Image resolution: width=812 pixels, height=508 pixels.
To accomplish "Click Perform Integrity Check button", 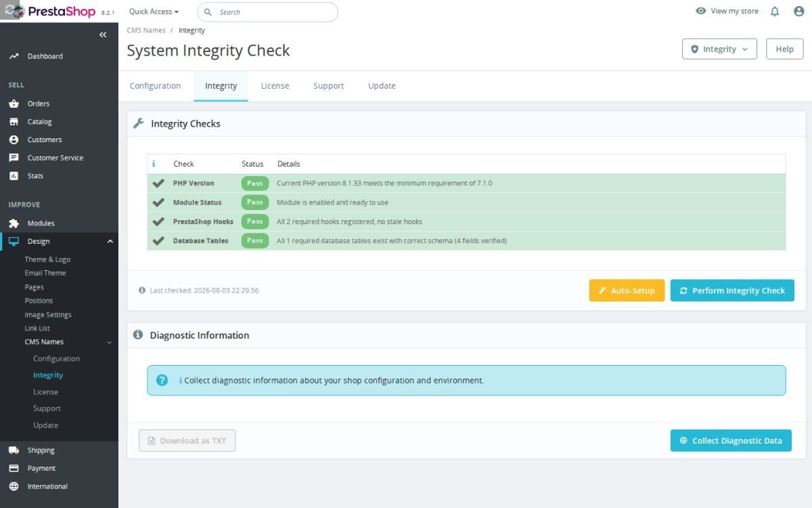I will (x=732, y=291).
